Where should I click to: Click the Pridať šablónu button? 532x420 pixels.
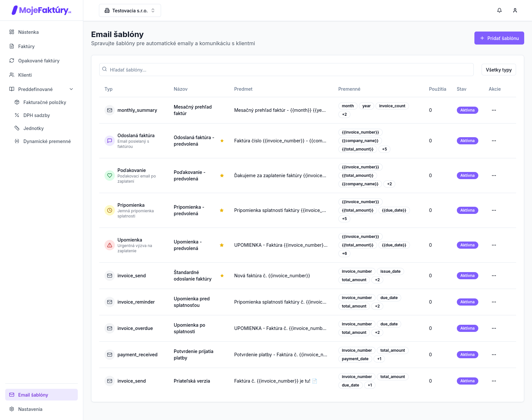tap(499, 38)
